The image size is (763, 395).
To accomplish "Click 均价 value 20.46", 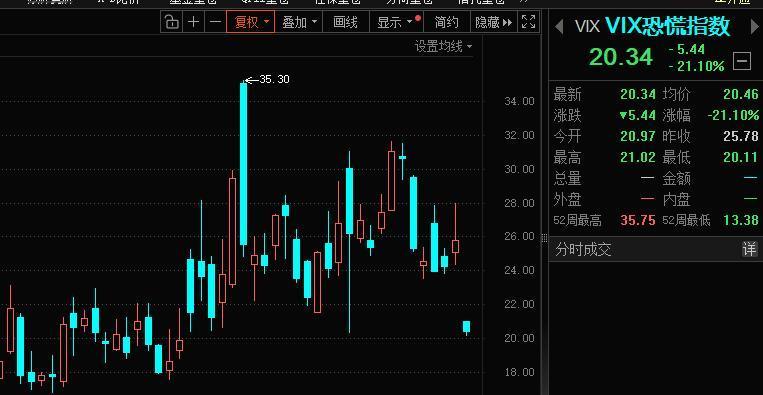I will pyautogui.click(x=741, y=94).
